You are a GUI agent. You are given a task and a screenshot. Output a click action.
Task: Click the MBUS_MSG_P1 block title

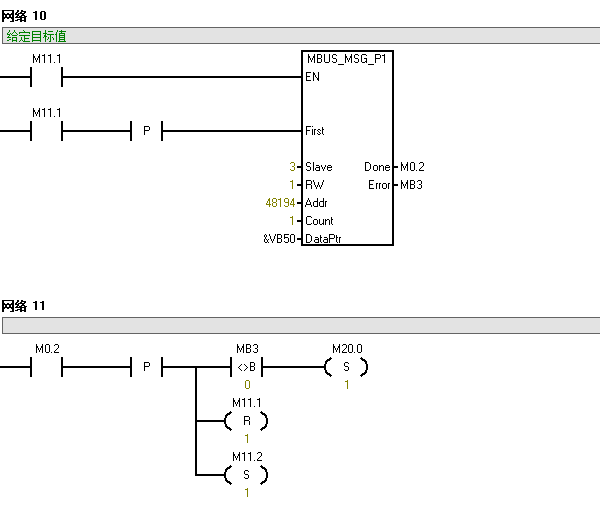[347, 59]
